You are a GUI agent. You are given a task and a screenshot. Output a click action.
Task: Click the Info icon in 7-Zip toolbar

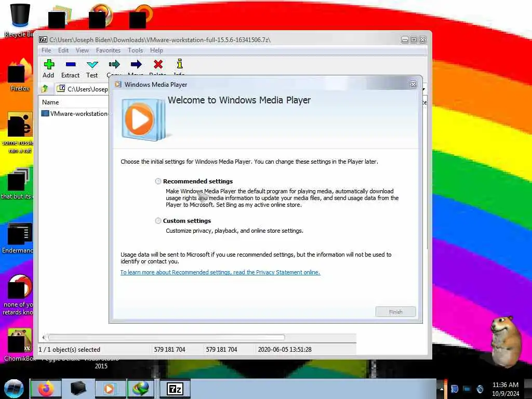pyautogui.click(x=179, y=64)
